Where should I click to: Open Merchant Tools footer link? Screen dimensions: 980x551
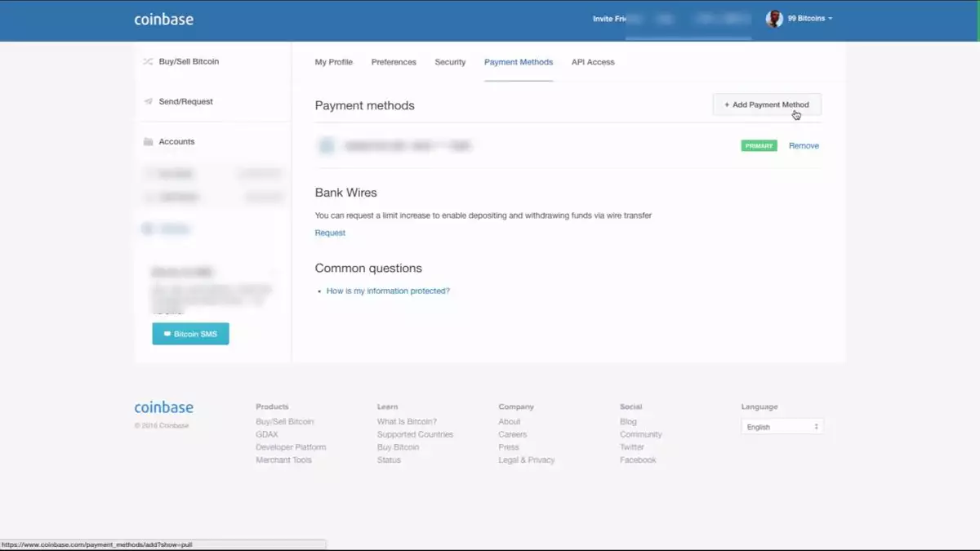(x=283, y=460)
